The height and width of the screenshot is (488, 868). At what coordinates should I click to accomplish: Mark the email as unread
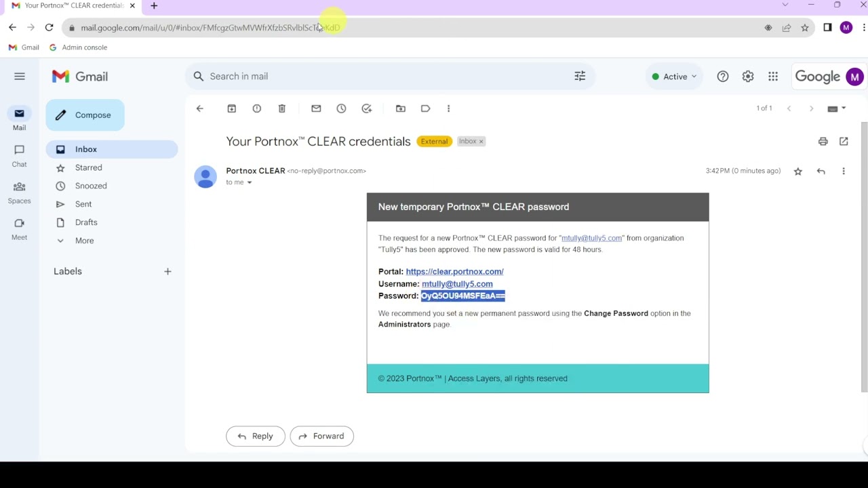(316, 108)
